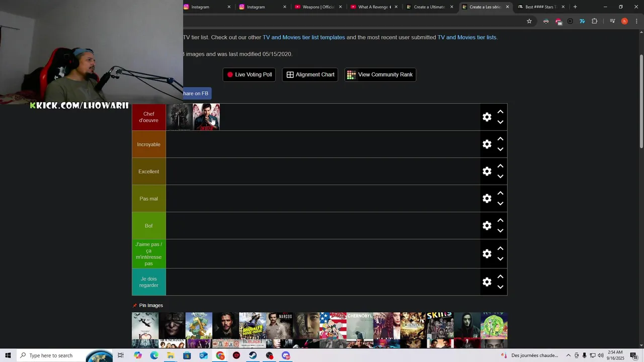Select the Game of Thrones poster in top tier
This screenshot has width=644, height=362.
pyautogui.click(x=180, y=117)
